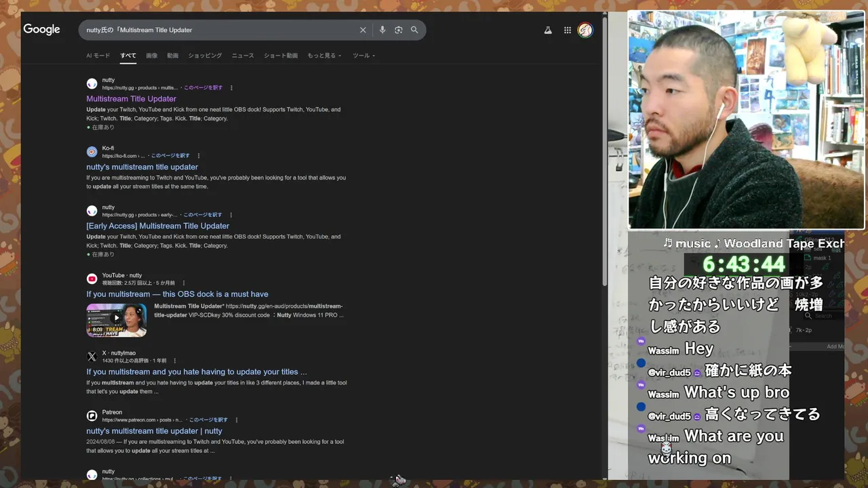Switch to the AI モード tab
The image size is (868, 488).
click(98, 56)
